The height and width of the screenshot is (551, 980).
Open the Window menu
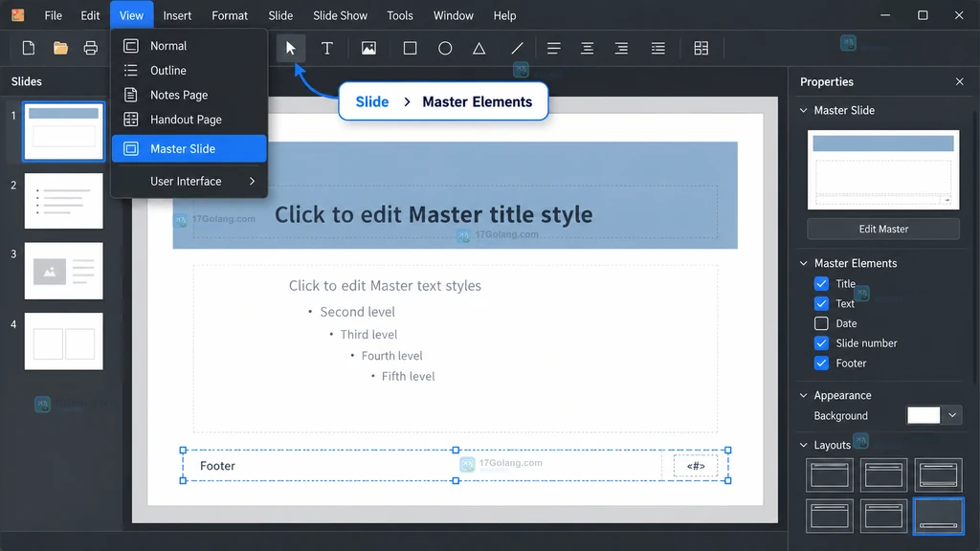click(x=453, y=15)
